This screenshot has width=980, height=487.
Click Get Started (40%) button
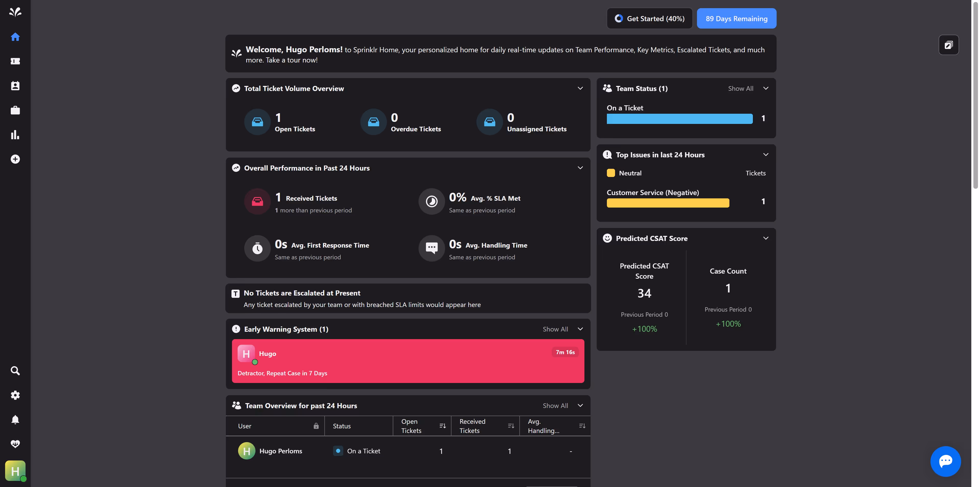pyautogui.click(x=650, y=18)
